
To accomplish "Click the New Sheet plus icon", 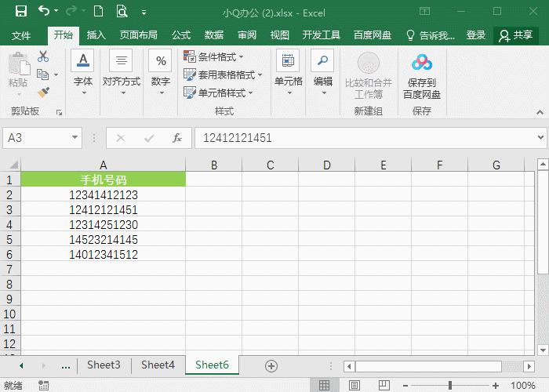I will point(271,366).
